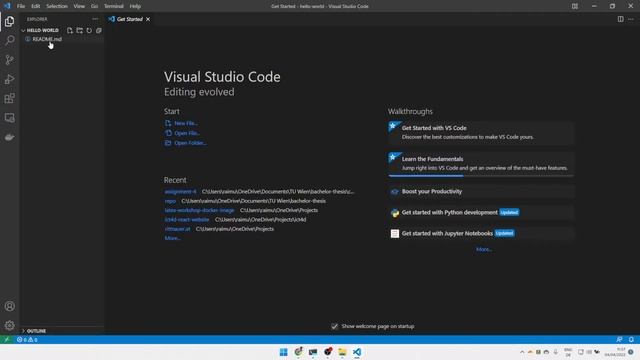Open Explorer views and more actions menu
Screen dimensions: 640x360
(95, 19)
